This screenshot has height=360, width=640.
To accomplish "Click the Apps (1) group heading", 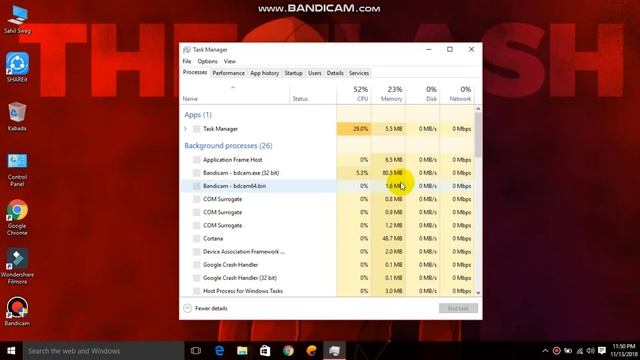I will tap(198, 115).
